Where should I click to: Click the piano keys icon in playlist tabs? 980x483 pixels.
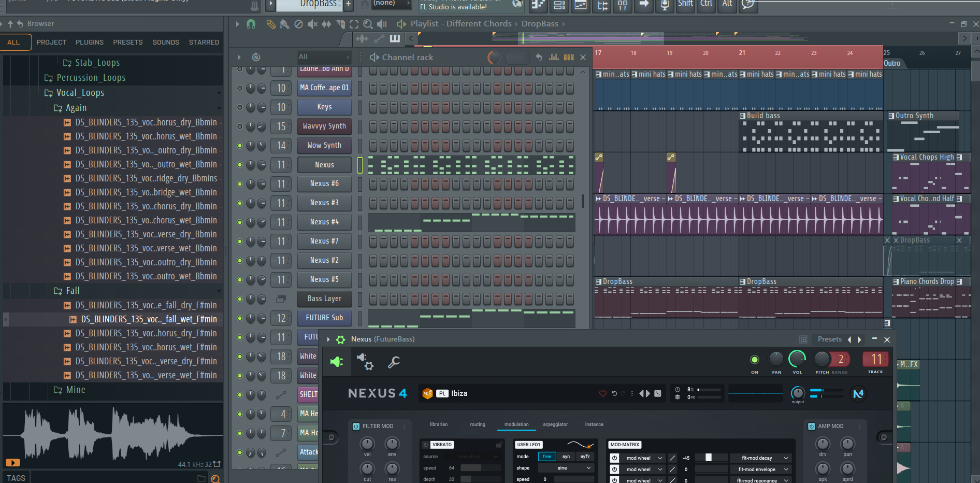pyautogui.click(x=395, y=38)
